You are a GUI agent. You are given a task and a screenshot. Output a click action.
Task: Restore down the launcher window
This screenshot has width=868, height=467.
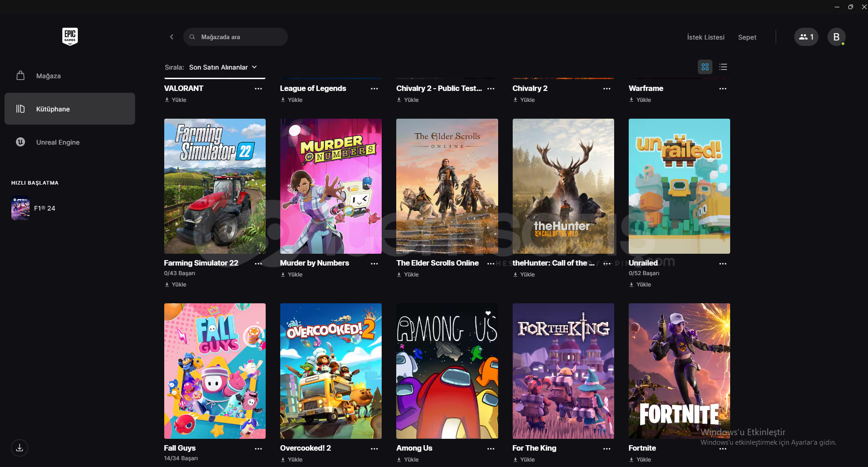[x=851, y=7]
